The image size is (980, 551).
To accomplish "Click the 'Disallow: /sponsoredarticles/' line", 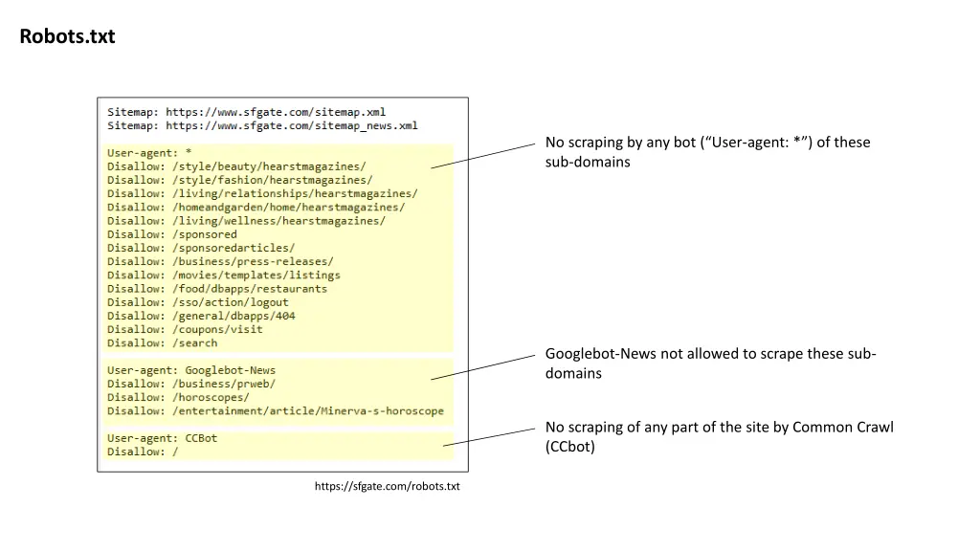I will pyautogui.click(x=201, y=248).
